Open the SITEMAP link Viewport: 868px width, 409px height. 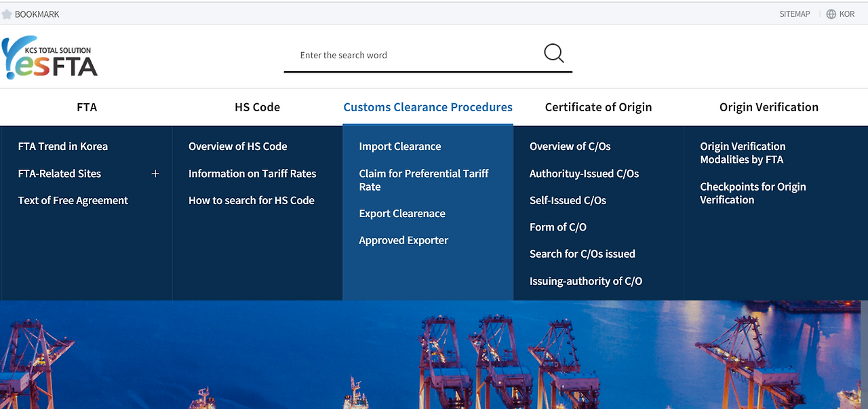tap(794, 14)
